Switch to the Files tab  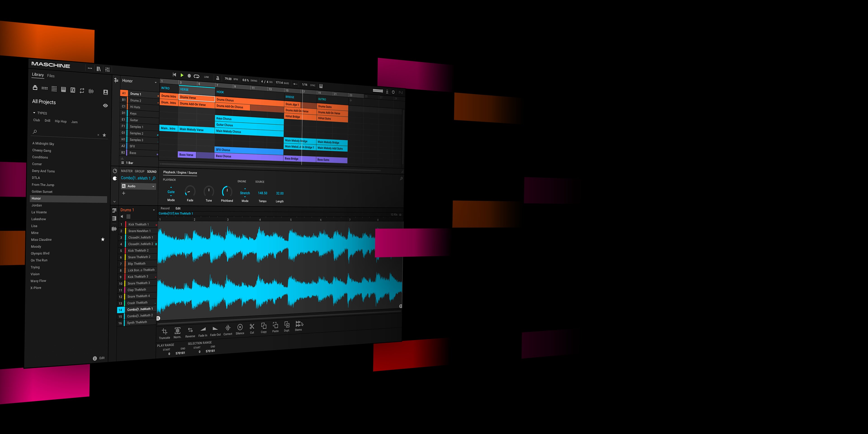pos(51,76)
